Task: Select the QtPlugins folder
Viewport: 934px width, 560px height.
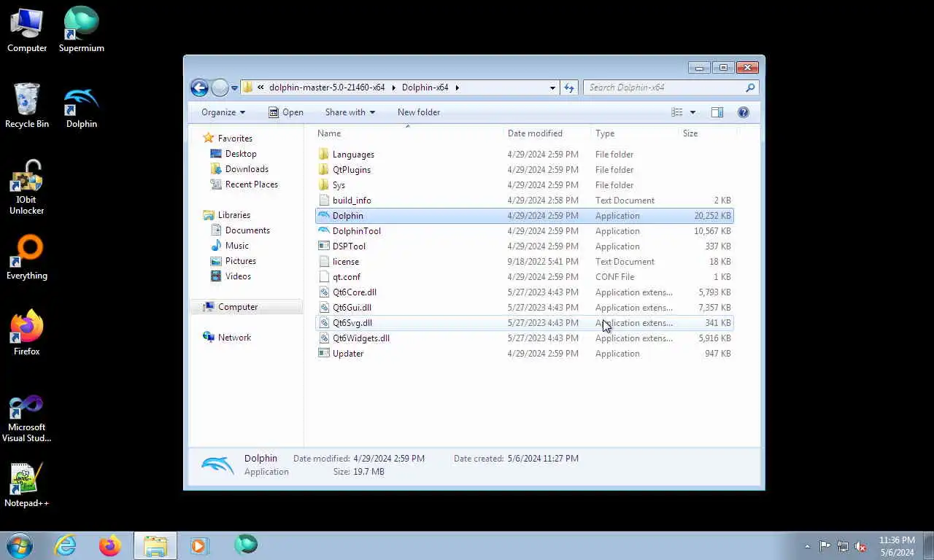Action: [x=524, y=170]
